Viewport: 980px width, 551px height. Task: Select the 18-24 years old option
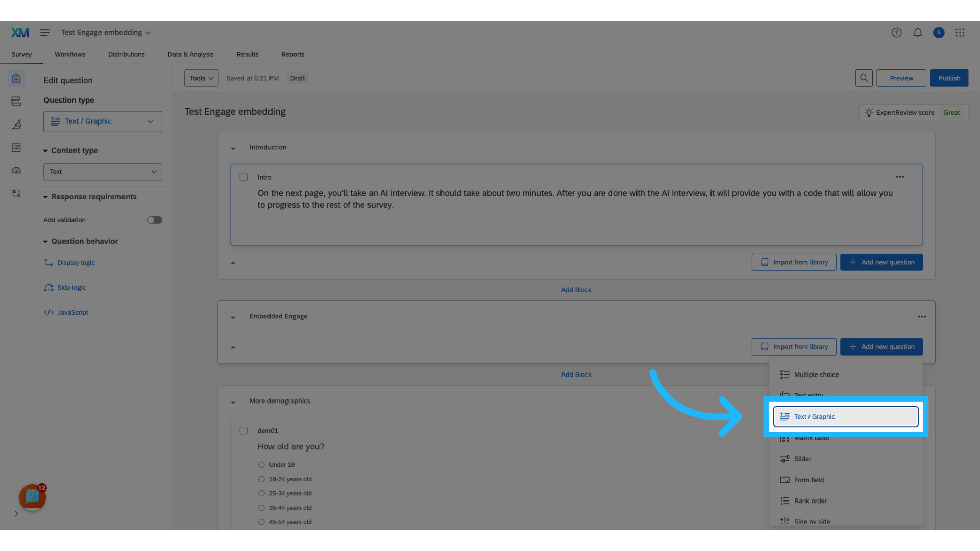point(261,479)
